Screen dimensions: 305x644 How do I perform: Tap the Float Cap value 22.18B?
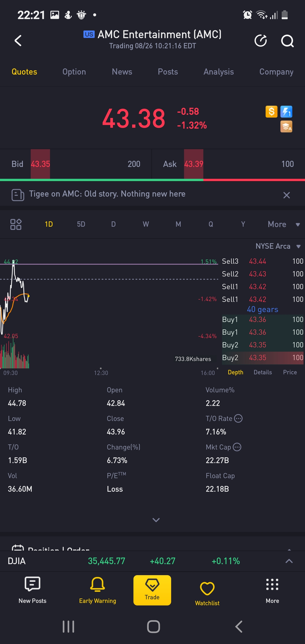pos(217,489)
